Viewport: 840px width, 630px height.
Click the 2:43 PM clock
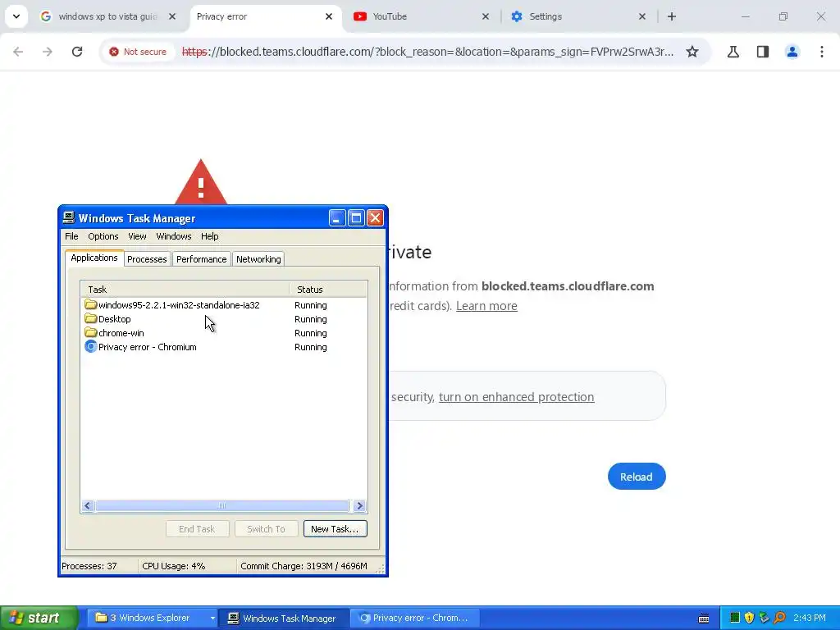(x=810, y=618)
